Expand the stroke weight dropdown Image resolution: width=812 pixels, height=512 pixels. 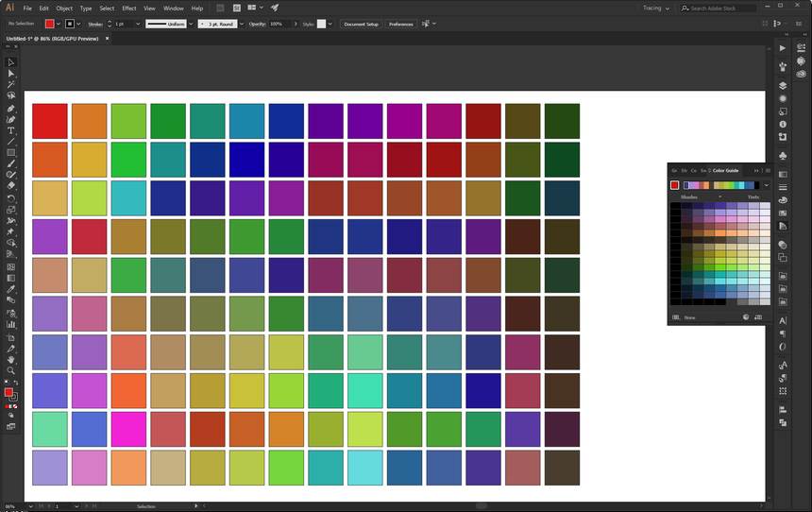(136, 24)
